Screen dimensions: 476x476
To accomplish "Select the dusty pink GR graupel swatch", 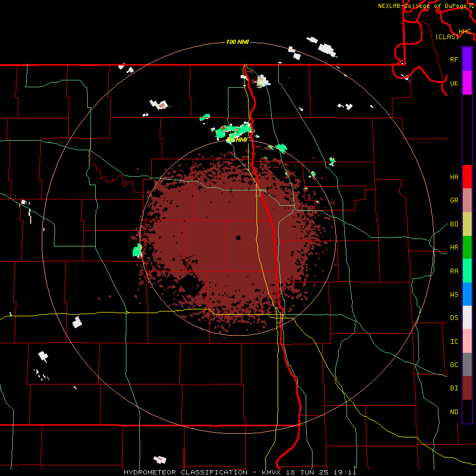I will tap(467, 200).
